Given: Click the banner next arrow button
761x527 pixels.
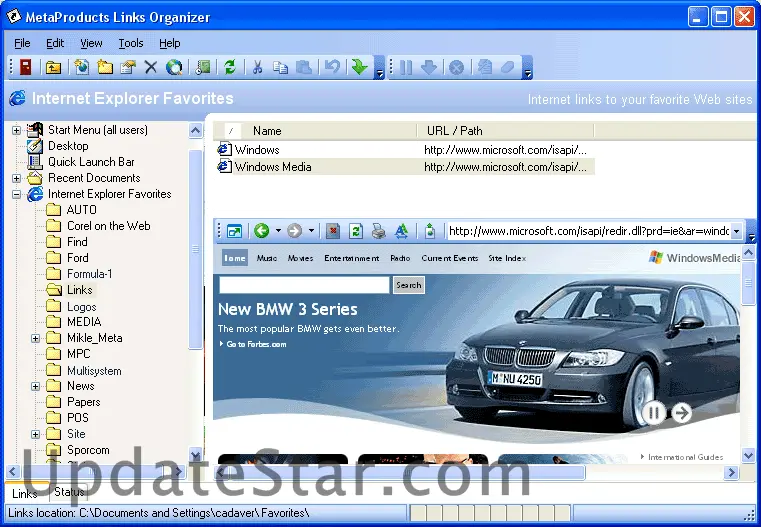Looking at the screenshot, I should pyautogui.click(x=682, y=413).
